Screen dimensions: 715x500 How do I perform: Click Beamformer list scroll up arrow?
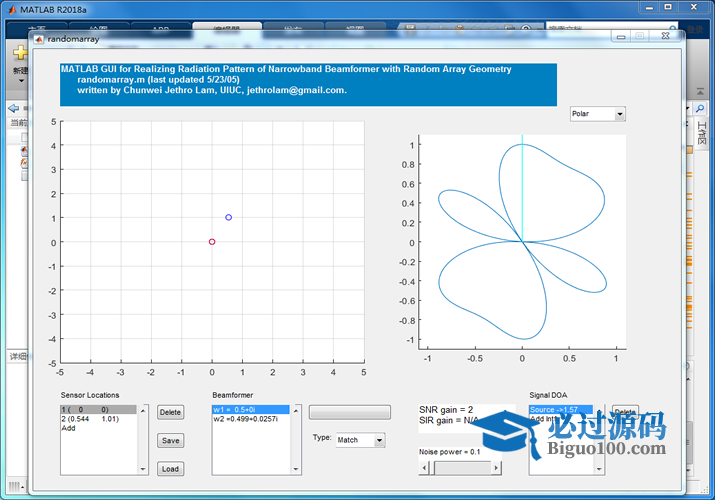click(x=296, y=410)
